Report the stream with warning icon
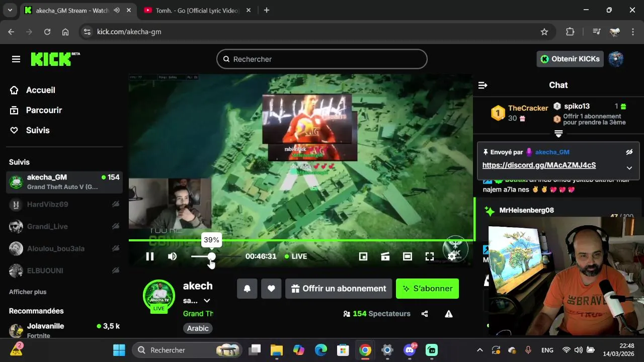644x362 pixels. 449,314
